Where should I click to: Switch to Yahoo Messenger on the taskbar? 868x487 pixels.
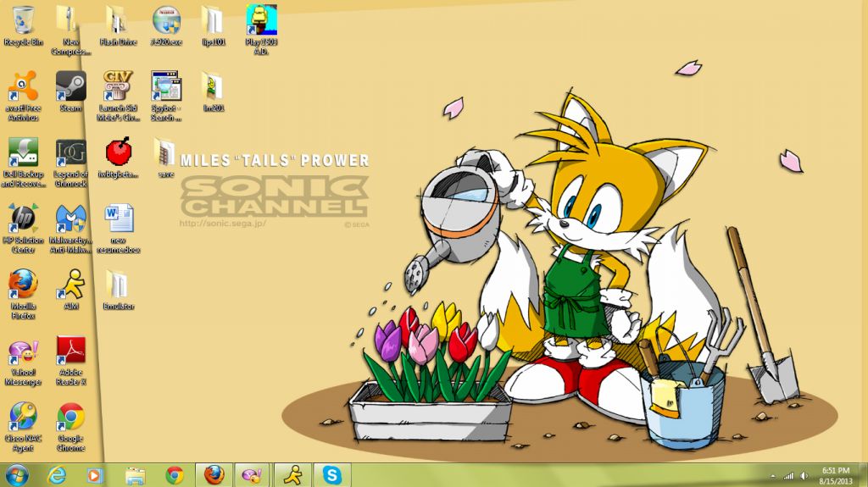[252, 475]
